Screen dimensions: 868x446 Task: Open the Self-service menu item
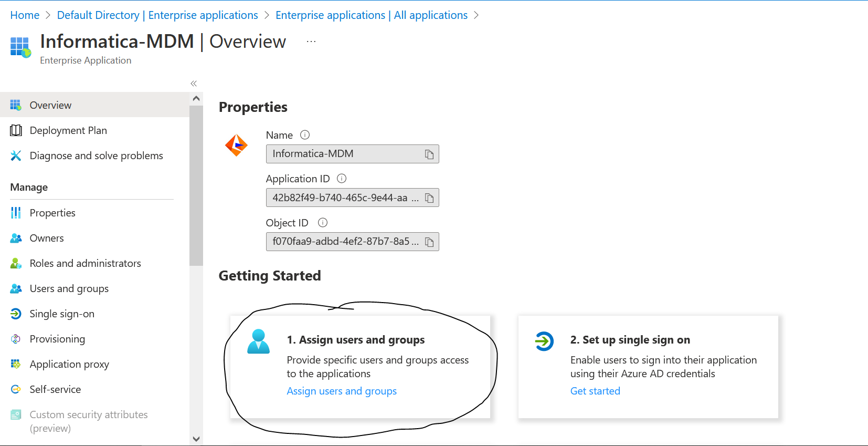94,389
